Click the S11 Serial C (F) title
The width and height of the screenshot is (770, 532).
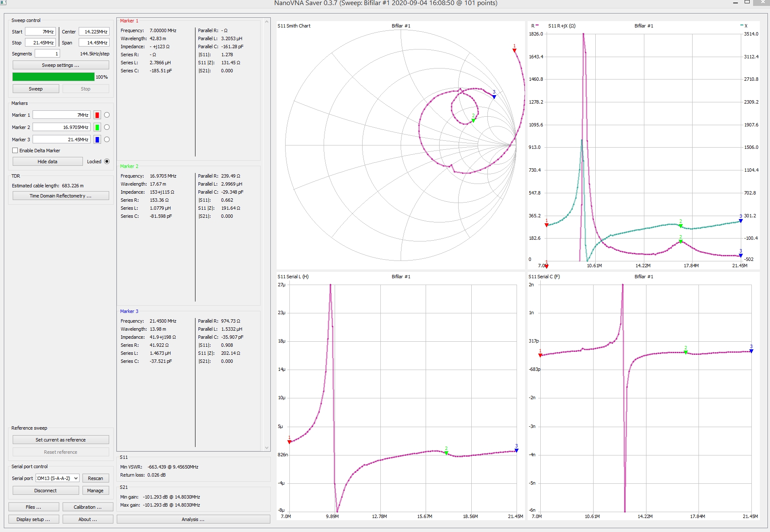(x=544, y=277)
